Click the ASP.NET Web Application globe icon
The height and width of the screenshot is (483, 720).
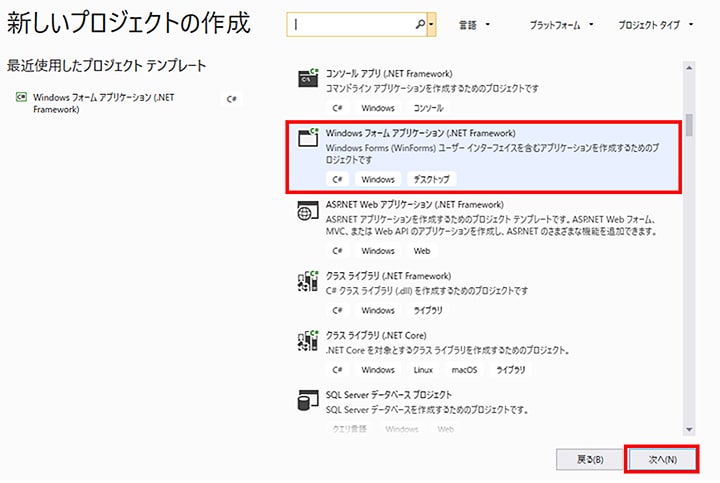308,210
